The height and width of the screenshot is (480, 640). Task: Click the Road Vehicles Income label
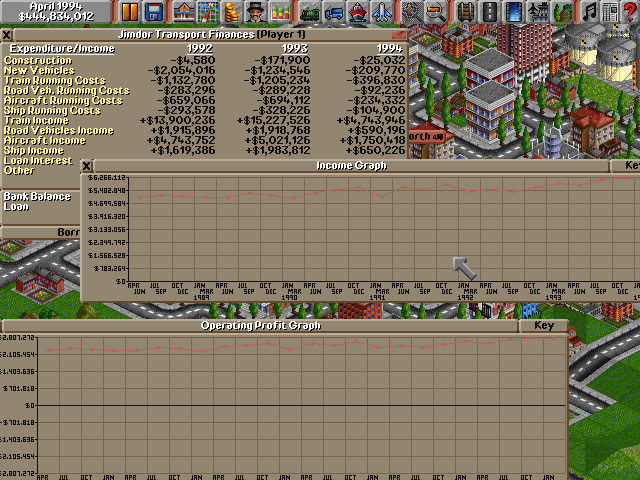pos(59,131)
